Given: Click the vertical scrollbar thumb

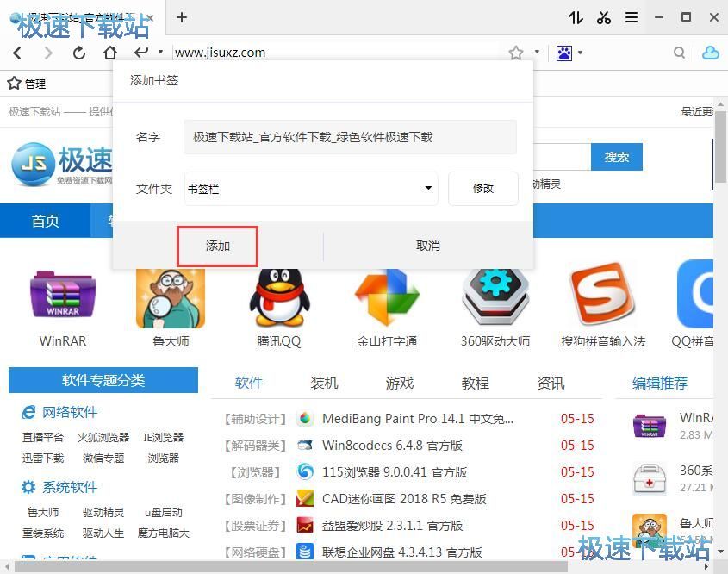Looking at the screenshot, I should pos(720,147).
